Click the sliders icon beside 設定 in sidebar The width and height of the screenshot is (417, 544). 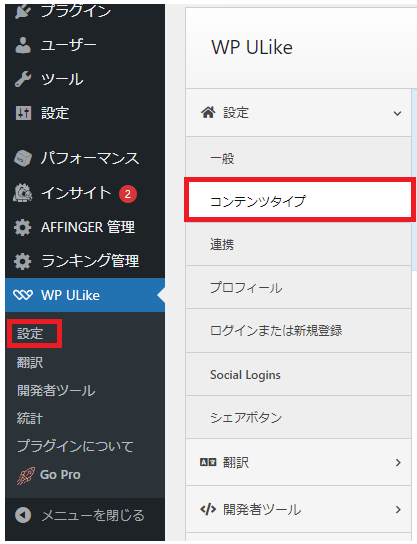(23, 113)
